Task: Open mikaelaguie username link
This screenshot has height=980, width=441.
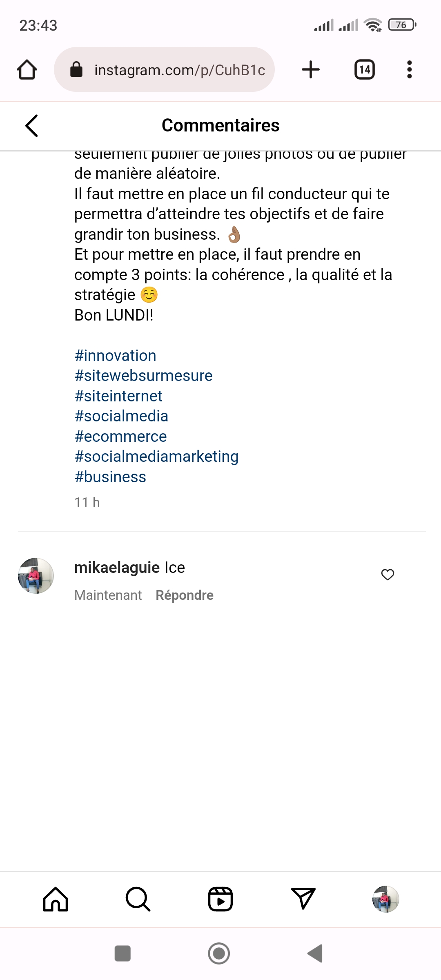Action: [x=117, y=568]
